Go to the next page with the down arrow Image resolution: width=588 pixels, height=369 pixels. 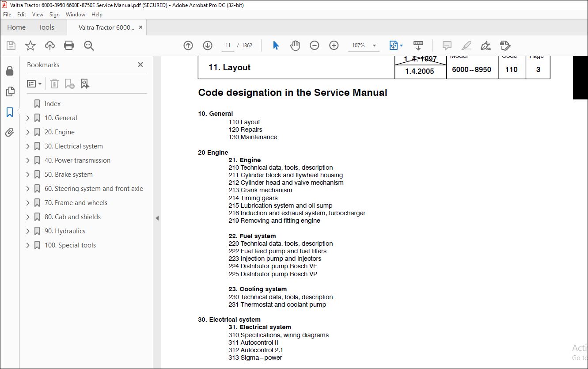click(x=208, y=46)
